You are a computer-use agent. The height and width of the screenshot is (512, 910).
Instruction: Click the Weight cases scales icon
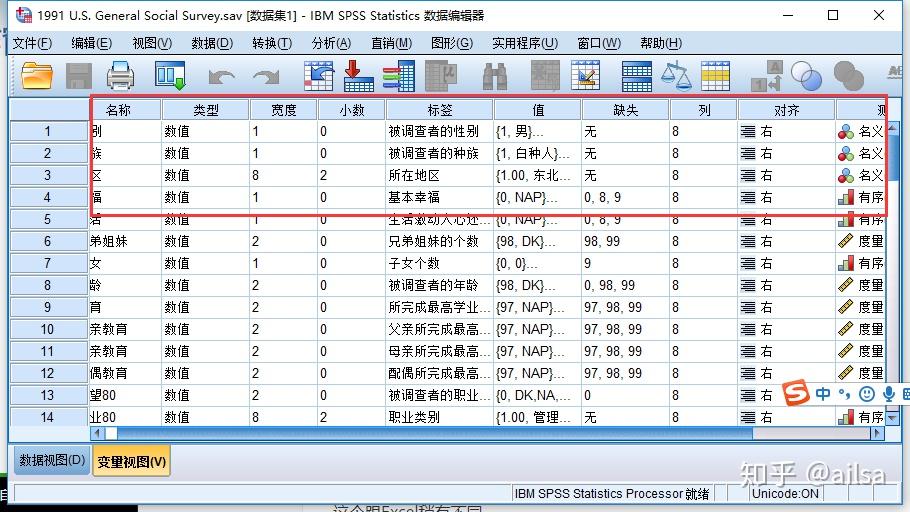click(676, 76)
